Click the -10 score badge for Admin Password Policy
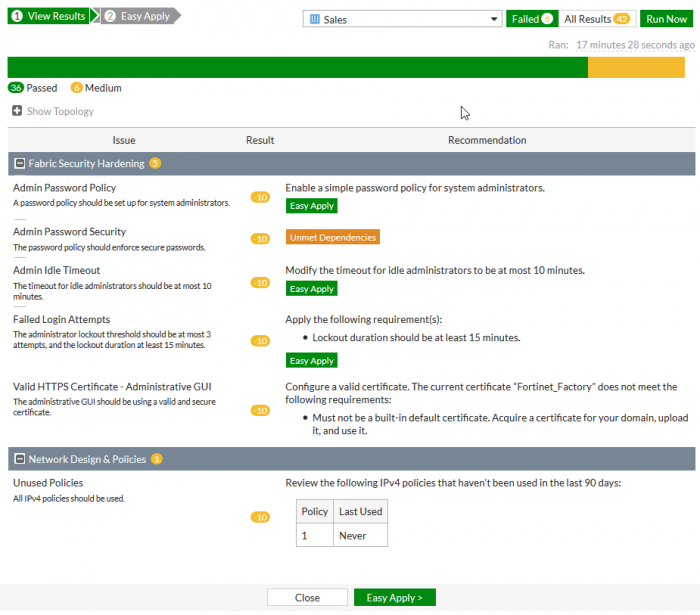 260,197
